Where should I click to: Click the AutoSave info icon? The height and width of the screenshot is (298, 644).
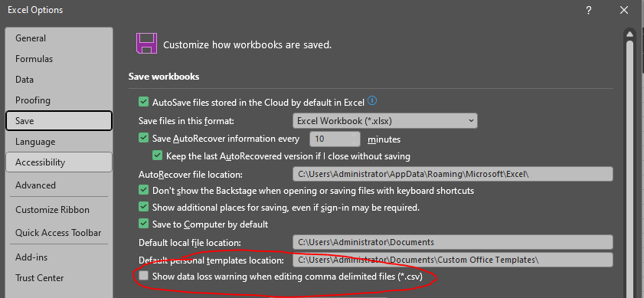(x=372, y=100)
